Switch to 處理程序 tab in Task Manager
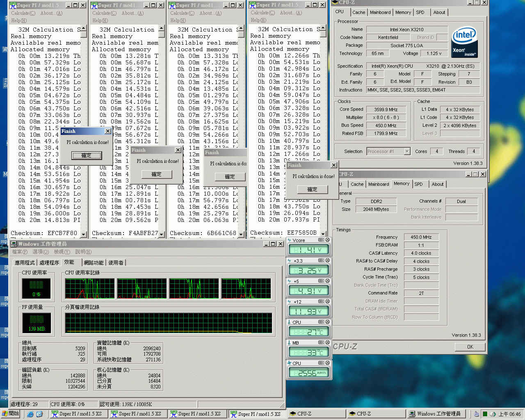Viewport: 525px width, 420px height. [49, 262]
